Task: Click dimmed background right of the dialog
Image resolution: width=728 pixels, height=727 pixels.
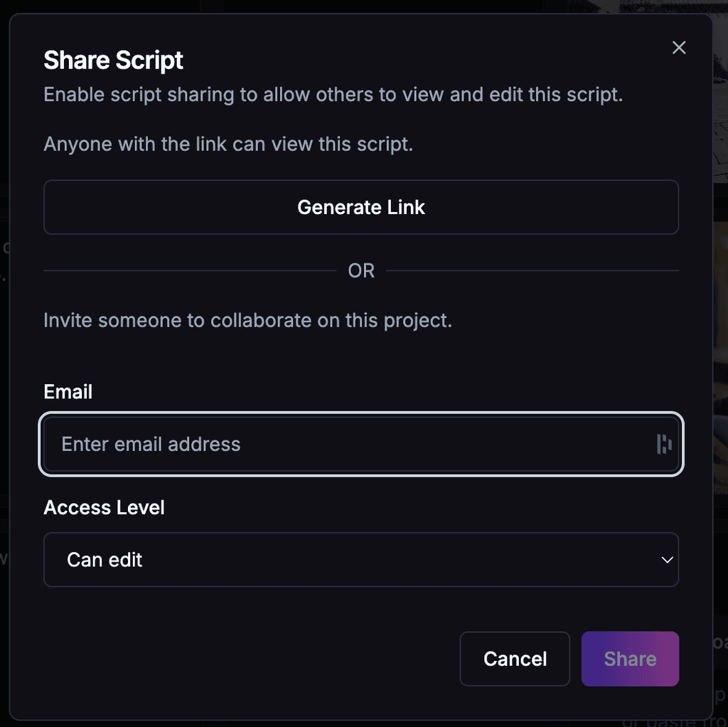Action: click(x=721, y=325)
